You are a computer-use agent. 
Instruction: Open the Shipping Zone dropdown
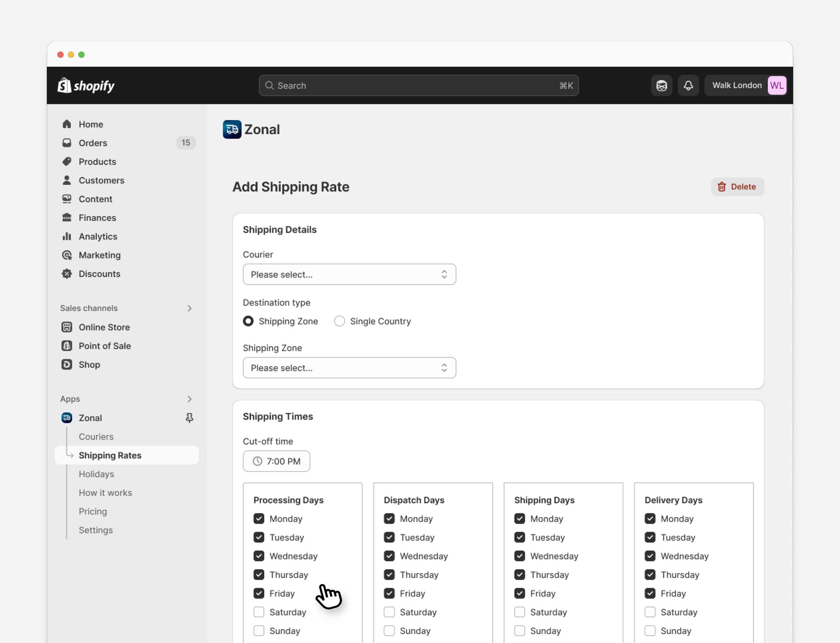[349, 368]
